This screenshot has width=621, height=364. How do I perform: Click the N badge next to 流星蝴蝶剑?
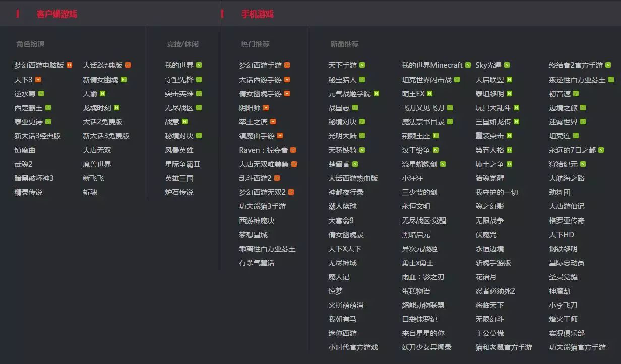coord(443,164)
